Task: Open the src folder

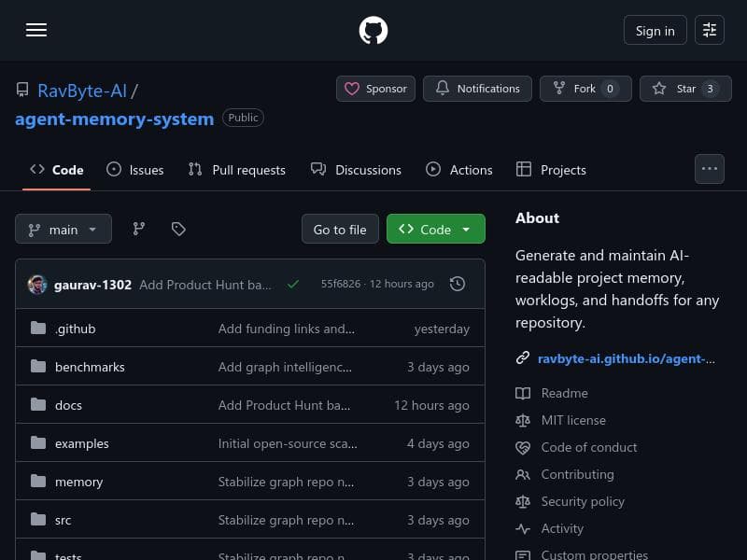Action: click(x=63, y=520)
